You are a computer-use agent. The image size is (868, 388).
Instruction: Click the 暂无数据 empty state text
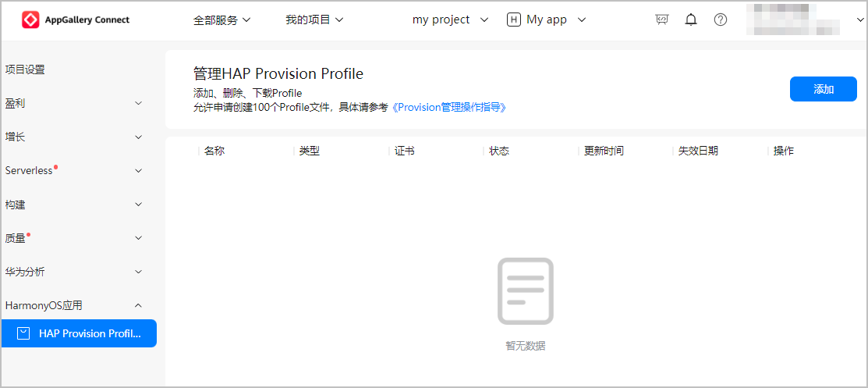pyautogui.click(x=526, y=345)
